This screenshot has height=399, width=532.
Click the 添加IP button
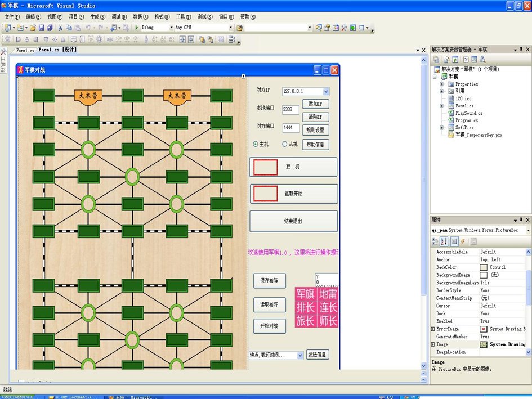[x=315, y=104]
